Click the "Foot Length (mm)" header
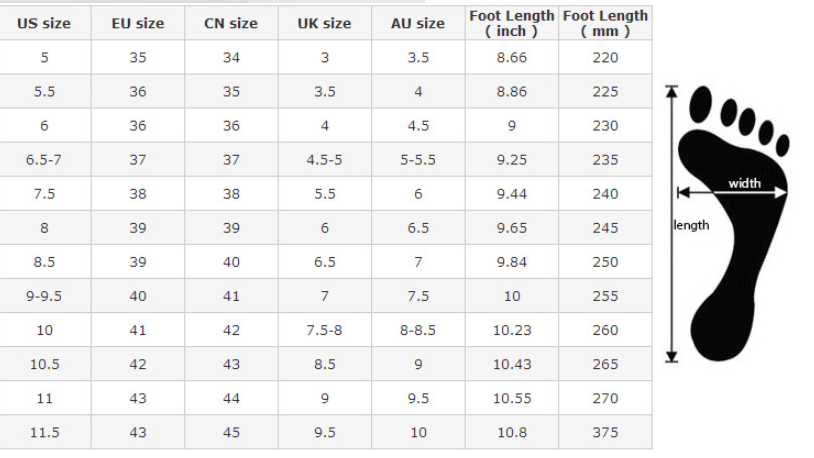 (605, 23)
